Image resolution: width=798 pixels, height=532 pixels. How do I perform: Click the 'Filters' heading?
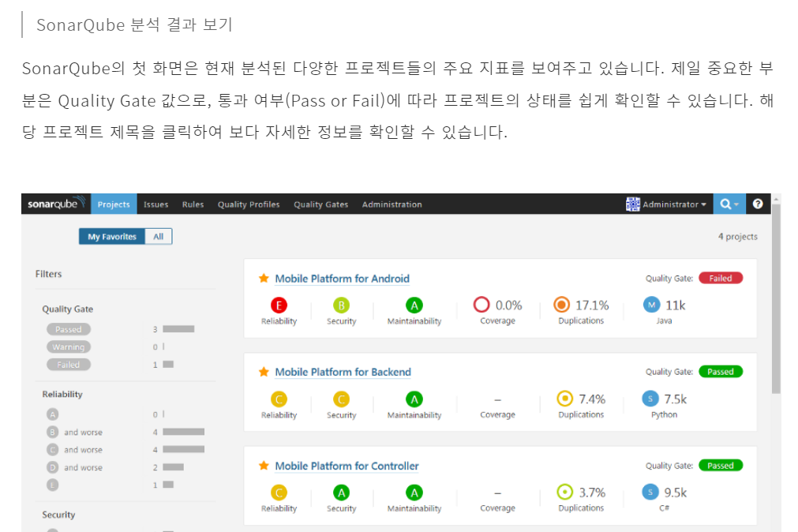click(48, 274)
